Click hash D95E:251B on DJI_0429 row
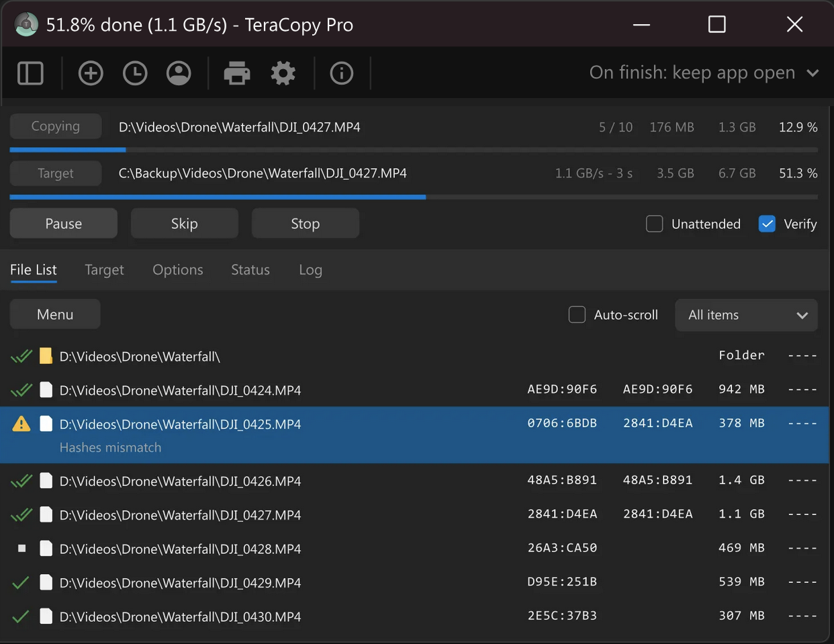The height and width of the screenshot is (644, 834). (x=562, y=582)
